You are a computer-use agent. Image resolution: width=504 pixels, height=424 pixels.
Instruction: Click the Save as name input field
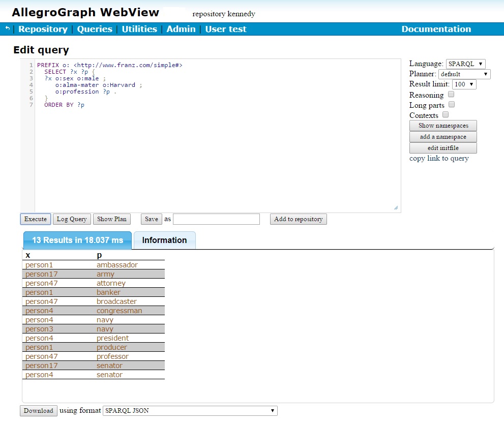pyautogui.click(x=216, y=219)
